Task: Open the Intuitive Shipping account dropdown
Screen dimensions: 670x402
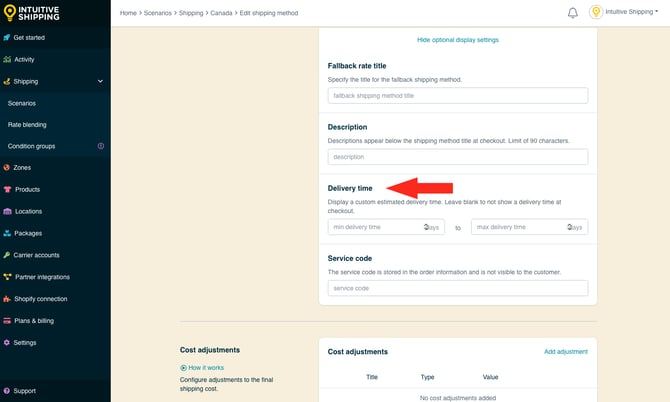Action: 632,12
